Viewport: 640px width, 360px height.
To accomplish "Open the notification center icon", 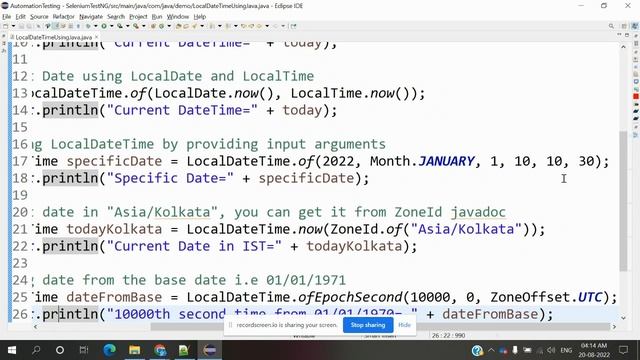I will click(624, 350).
